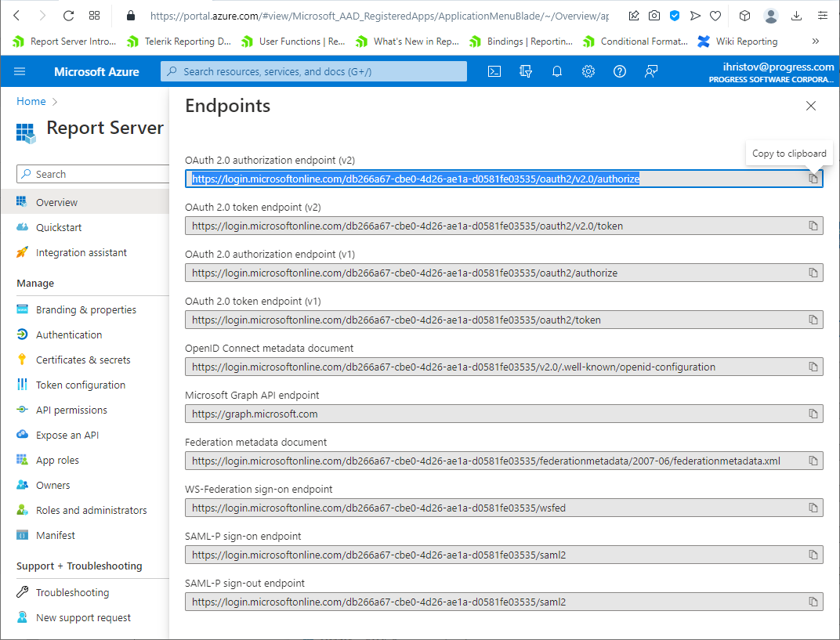Click the resources search field
The image size is (840, 640).
[313, 71]
